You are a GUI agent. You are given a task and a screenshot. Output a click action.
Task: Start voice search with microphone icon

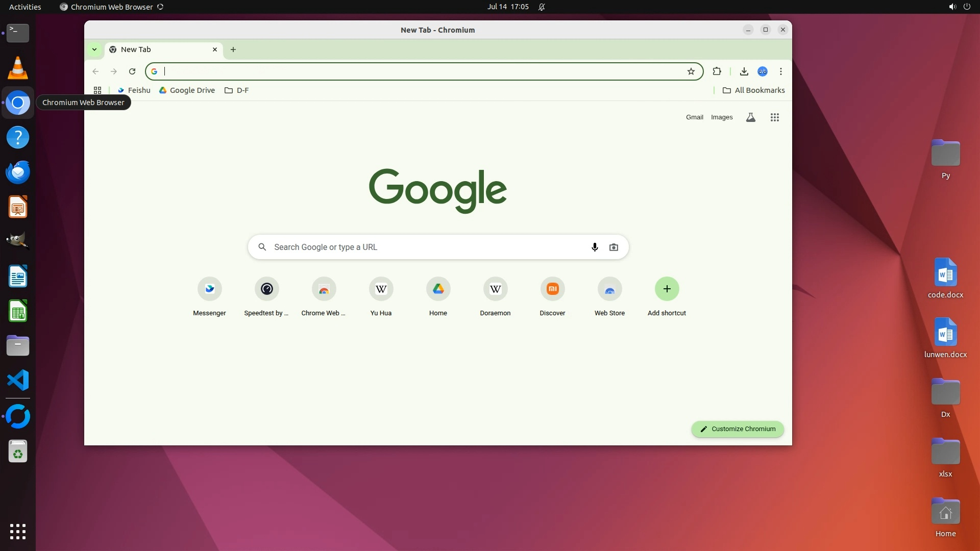pos(595,247)
